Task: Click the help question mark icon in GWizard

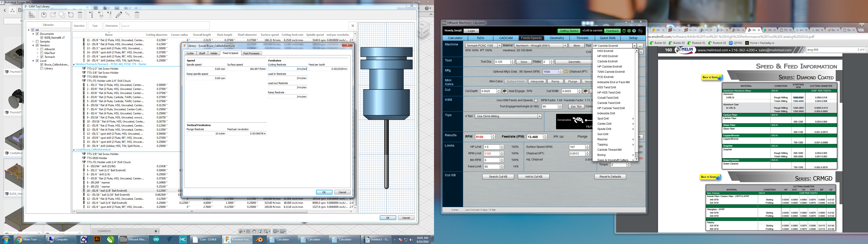Action: pos(634,31)
